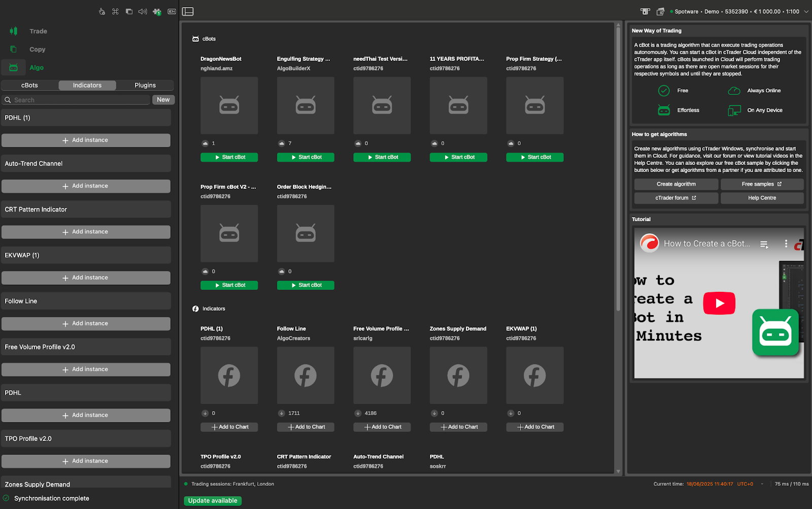This screenshot has width=812, height=509.
Task: Add instance under EKVWAP (1)
Action: pos(86,278)
